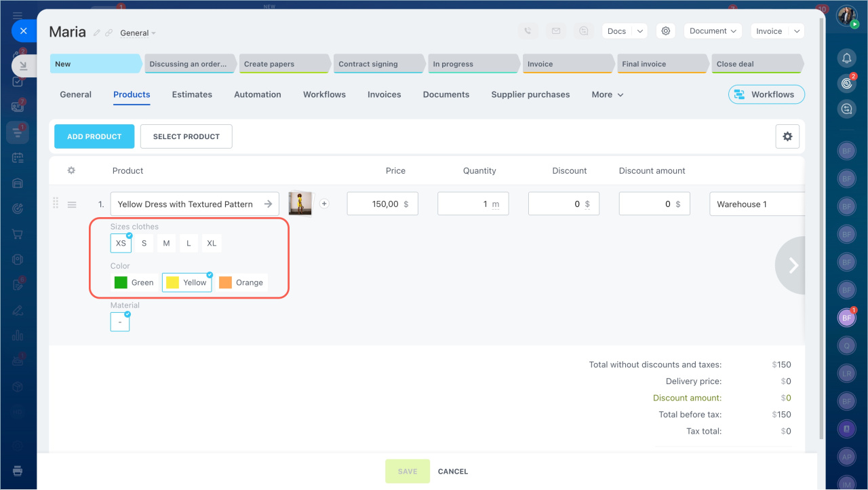
Task: Click the notifications bell icon
Action: coord(846,58)
